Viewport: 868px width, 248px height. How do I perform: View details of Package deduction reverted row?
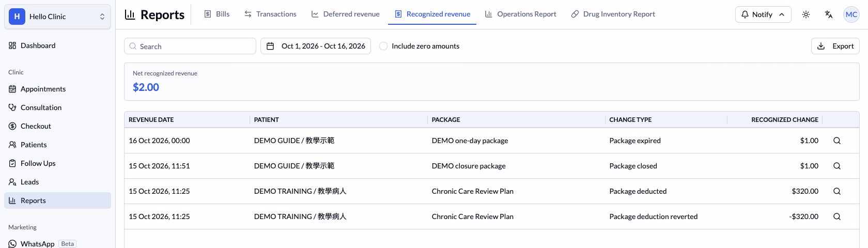pyautogui.click(x=837, y=216)
